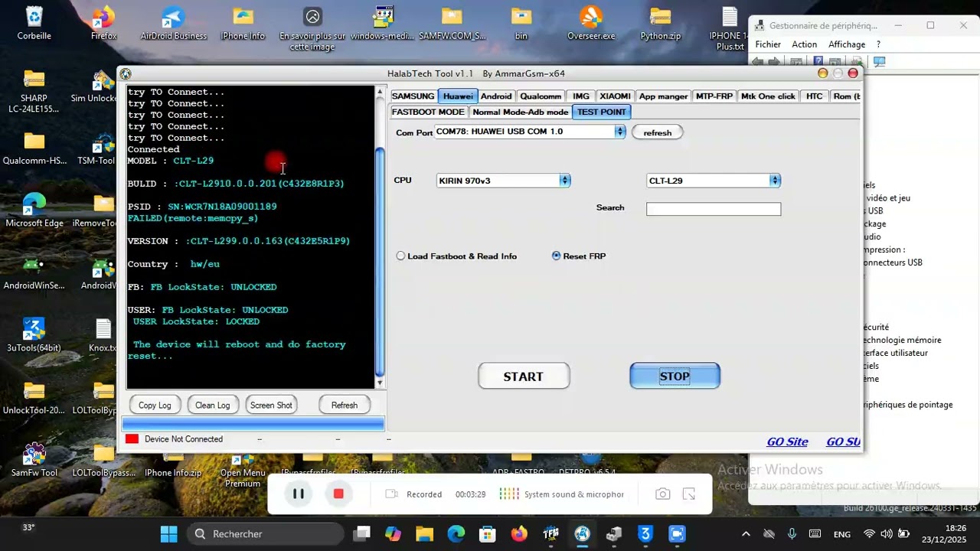Open the Mtk One click tab
980x551 pixels.
point(768,96)
